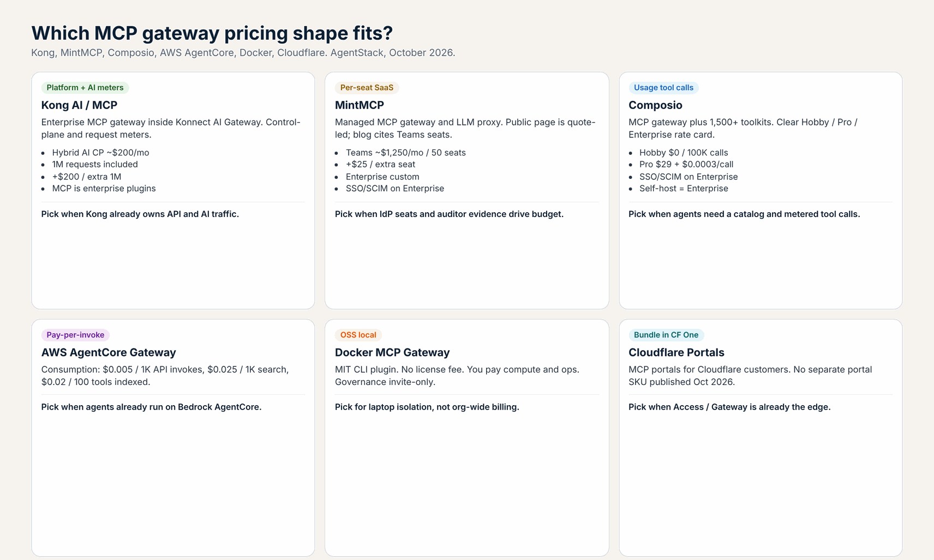Click bullet 'MCP is enterprise plugins'
934x560 pixels.
coord(104,189)
